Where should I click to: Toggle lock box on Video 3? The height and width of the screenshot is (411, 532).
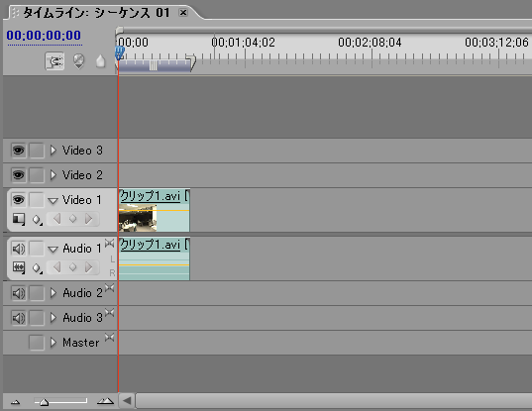tap(37, 151)
